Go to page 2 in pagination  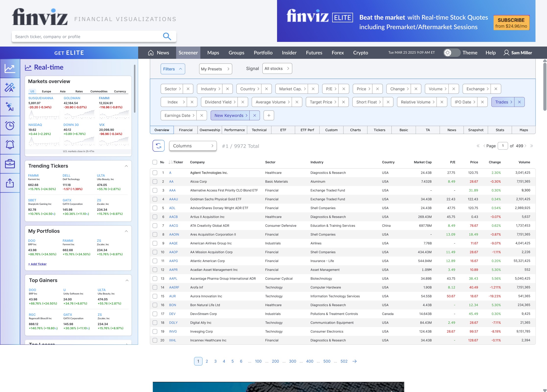207,361
